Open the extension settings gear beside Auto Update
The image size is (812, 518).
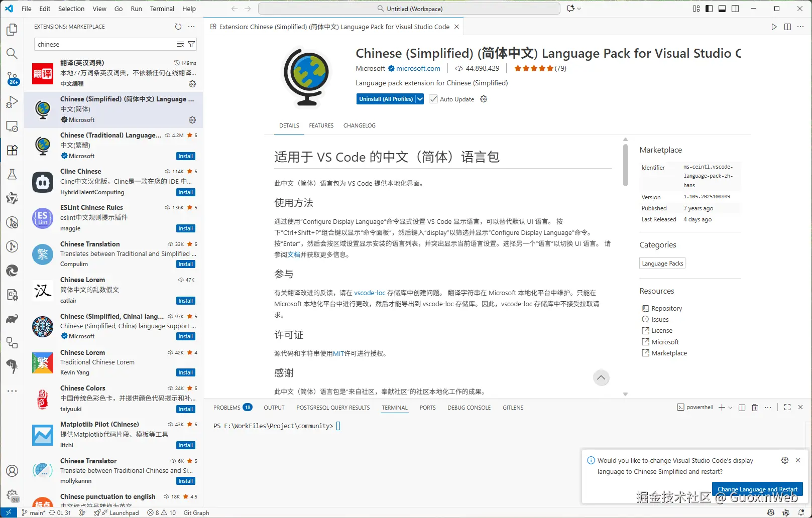coord(484,99)
